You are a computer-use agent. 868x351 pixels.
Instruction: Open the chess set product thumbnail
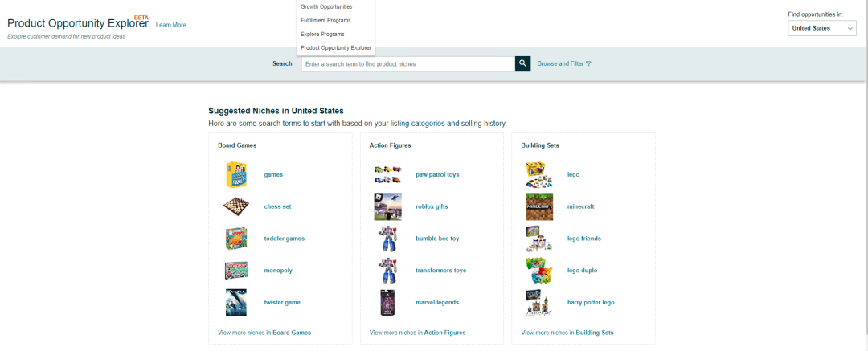(x=235, y=206)
